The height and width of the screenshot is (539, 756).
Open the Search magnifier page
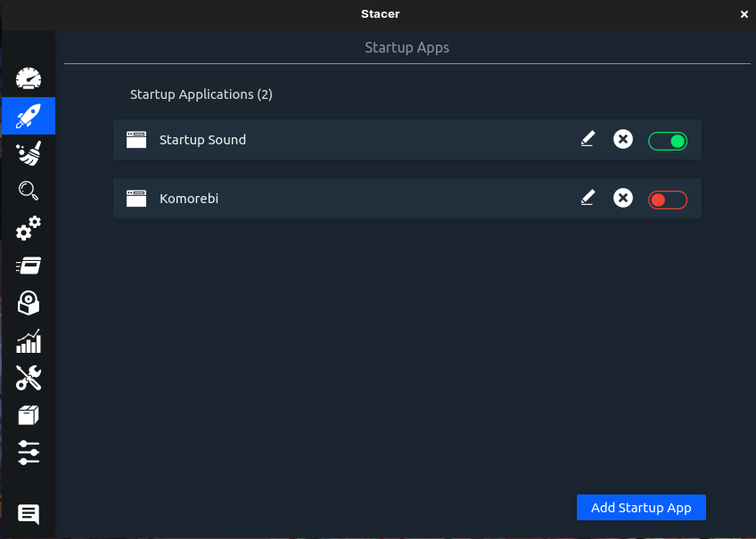tap(29, 191)
